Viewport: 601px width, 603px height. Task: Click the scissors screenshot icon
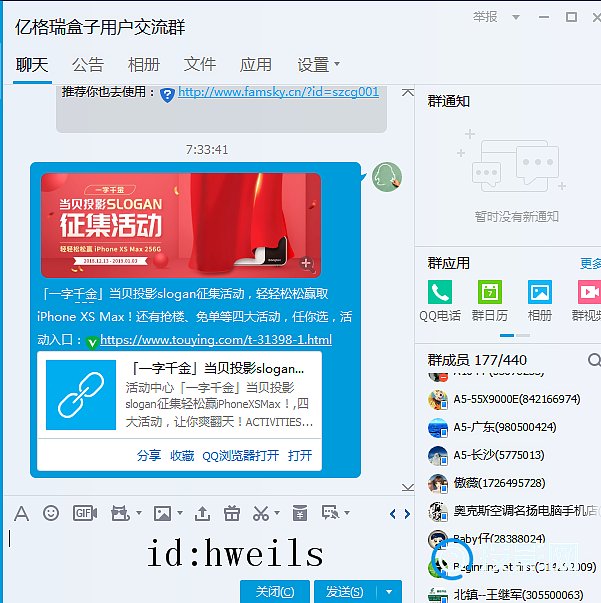261,513
